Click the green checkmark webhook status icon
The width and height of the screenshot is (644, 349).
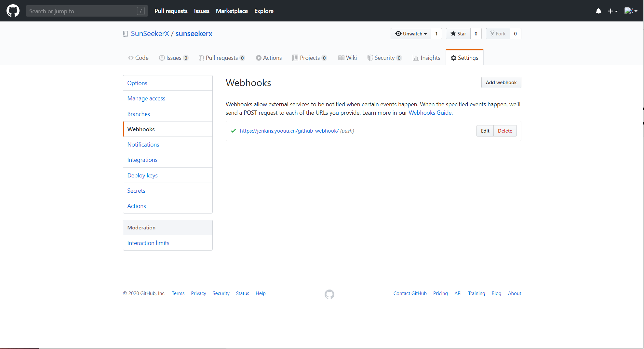click(x=233, y=131)
